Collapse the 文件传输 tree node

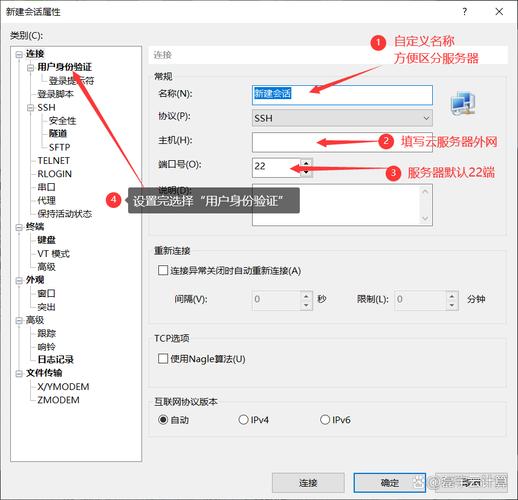click(x=19, y=374)
